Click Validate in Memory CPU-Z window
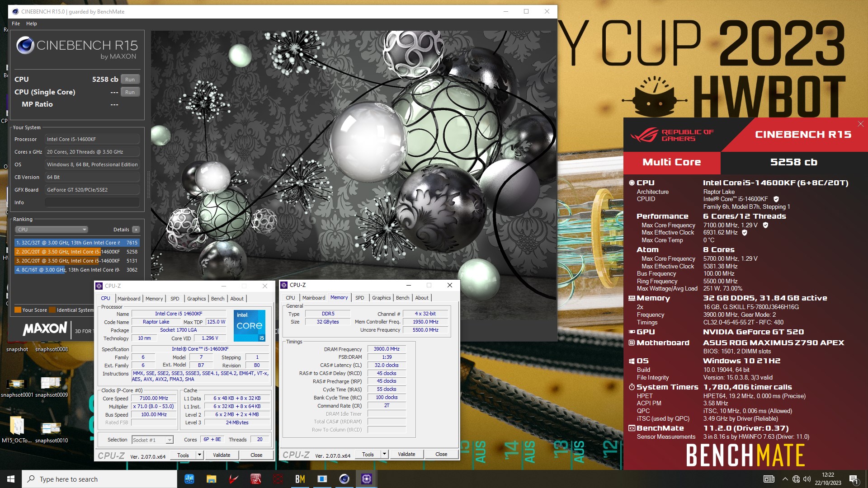Screen dimensions: 868x488 tap(406, 454)
